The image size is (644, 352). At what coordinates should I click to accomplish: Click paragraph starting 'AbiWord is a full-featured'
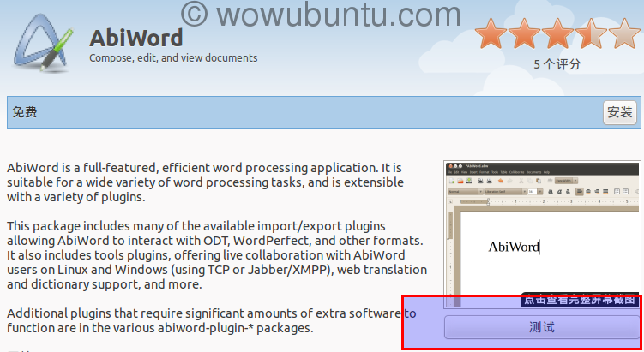click(205, 182)
